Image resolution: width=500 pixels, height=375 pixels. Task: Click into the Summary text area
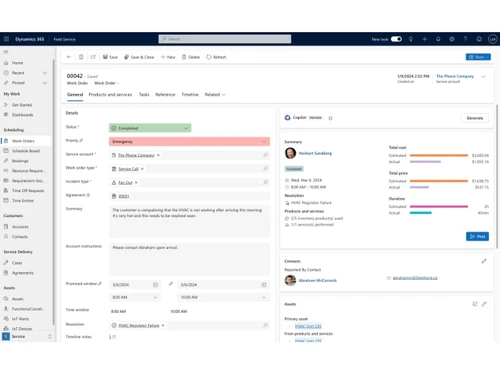pyautogui.click(x=189, y=221)
